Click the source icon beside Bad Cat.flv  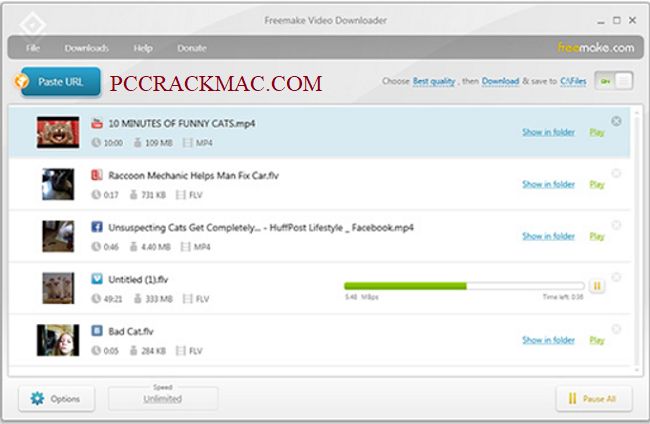tap(97, 330)
